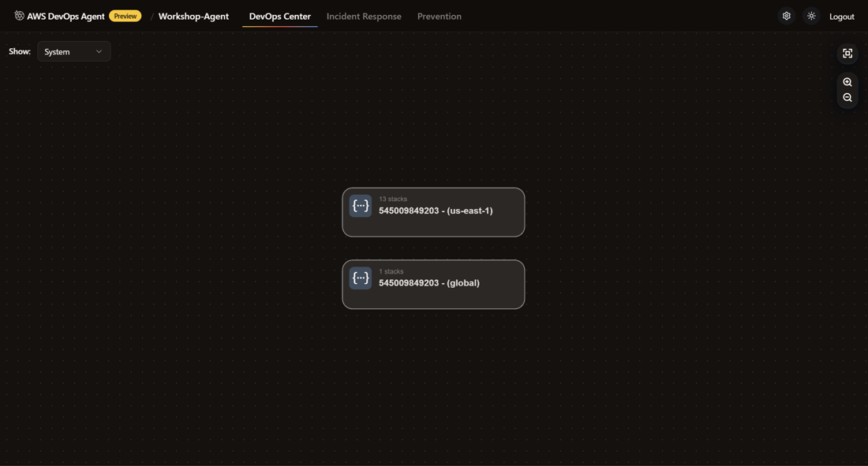Open the Prevention tab
The image size is (868, 466).
tap(440, 16)
